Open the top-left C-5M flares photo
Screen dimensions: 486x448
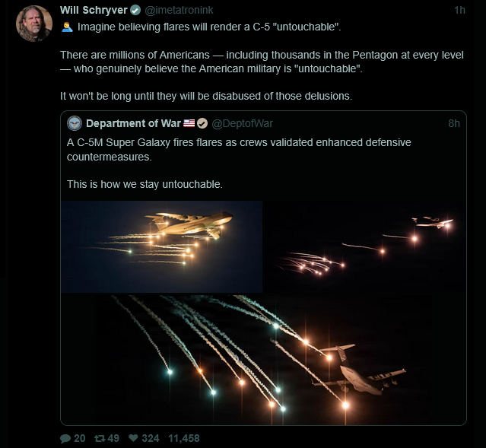tap(162, 246)
